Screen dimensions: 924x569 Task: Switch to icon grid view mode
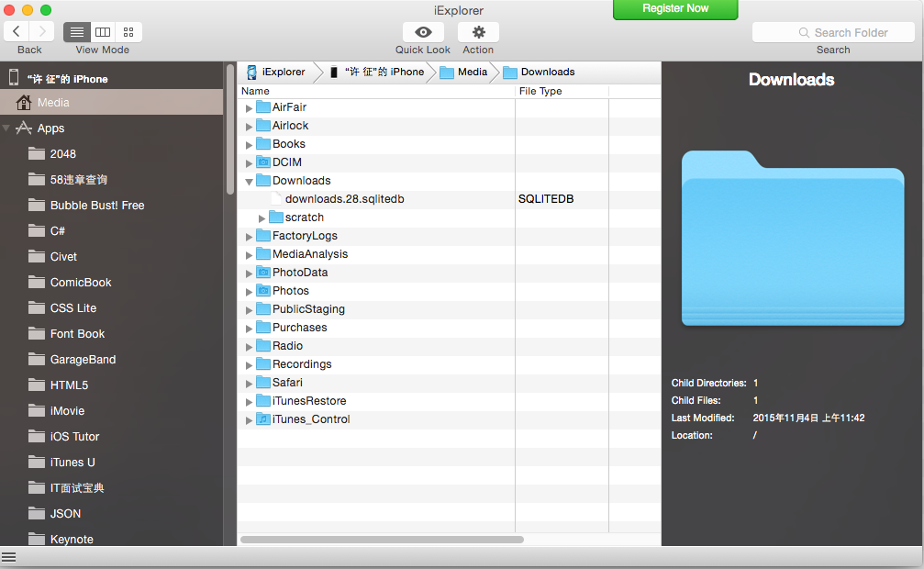pyautogui.click(x=128, y=32)
